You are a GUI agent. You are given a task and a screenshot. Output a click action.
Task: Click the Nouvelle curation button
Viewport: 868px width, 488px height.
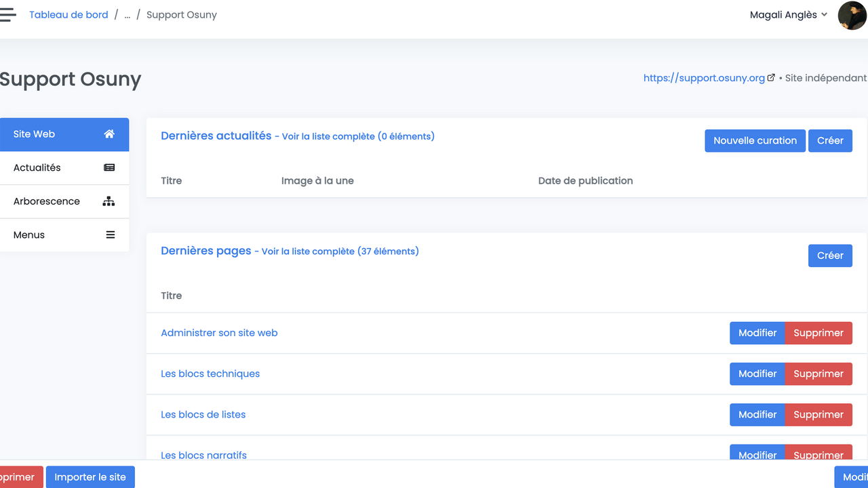point(755,140)
